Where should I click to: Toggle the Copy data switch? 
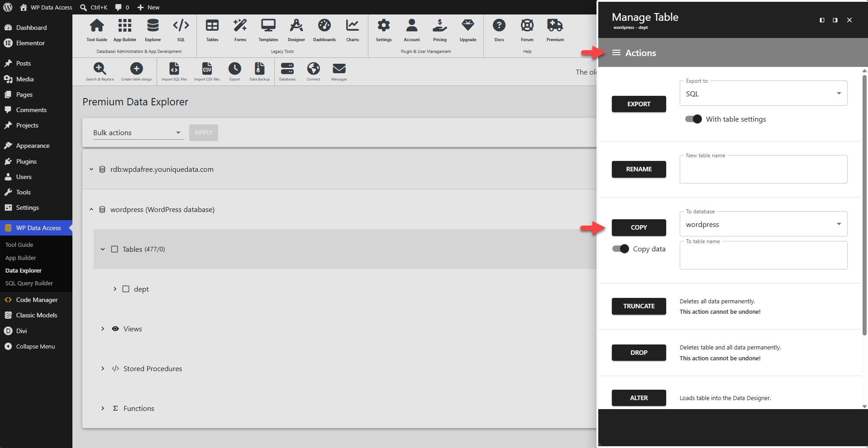[620, 249]
